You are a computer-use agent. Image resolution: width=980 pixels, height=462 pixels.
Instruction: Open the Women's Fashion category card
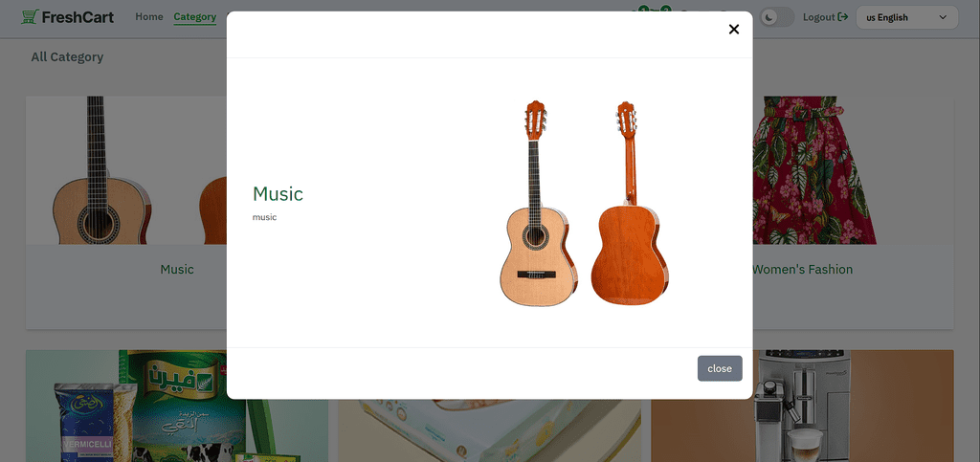tap(802, 270)
